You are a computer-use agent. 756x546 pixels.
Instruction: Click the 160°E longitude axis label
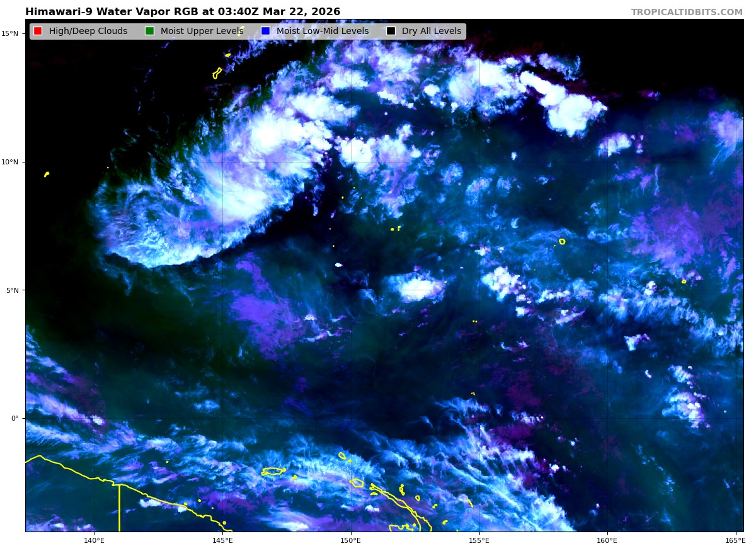(x=607, y=540)
